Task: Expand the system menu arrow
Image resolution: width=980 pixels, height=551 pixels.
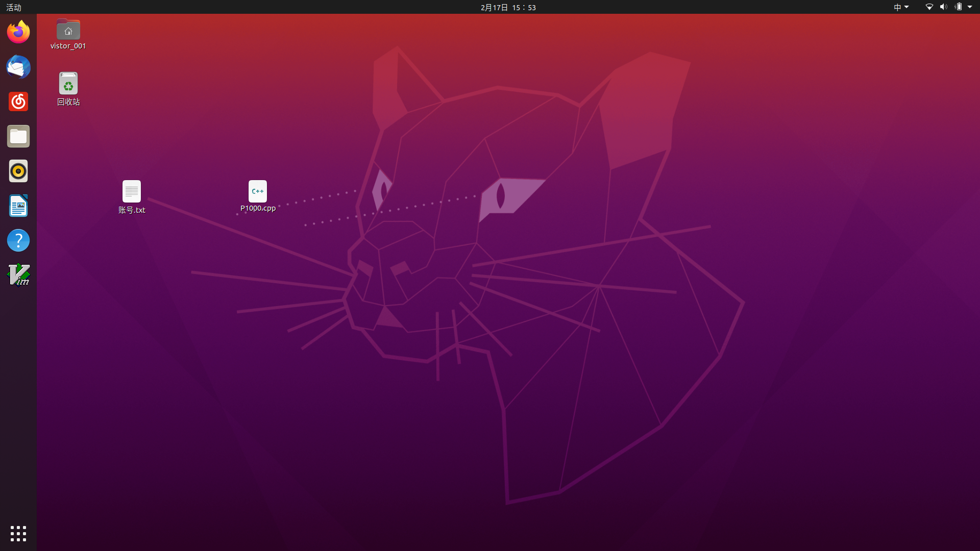Action: 970,7
